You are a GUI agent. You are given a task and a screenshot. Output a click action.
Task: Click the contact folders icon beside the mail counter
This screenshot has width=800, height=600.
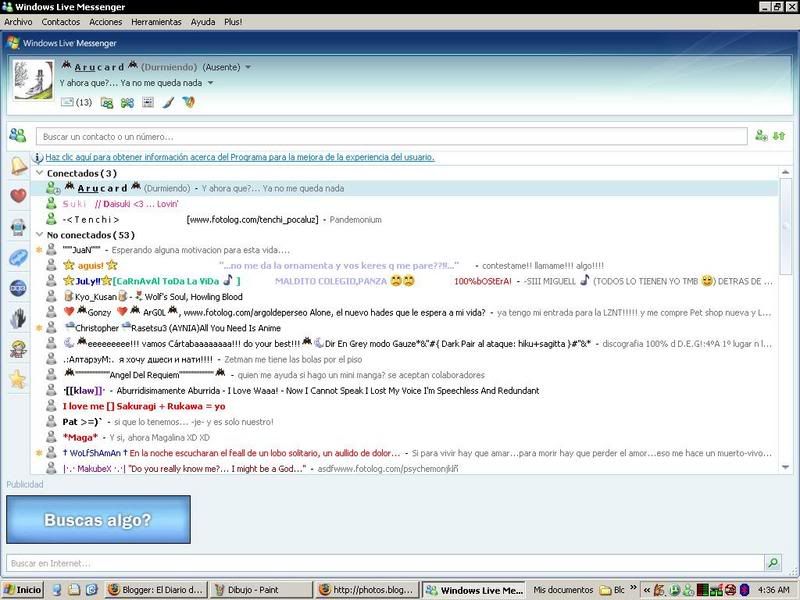pos(107,103)
